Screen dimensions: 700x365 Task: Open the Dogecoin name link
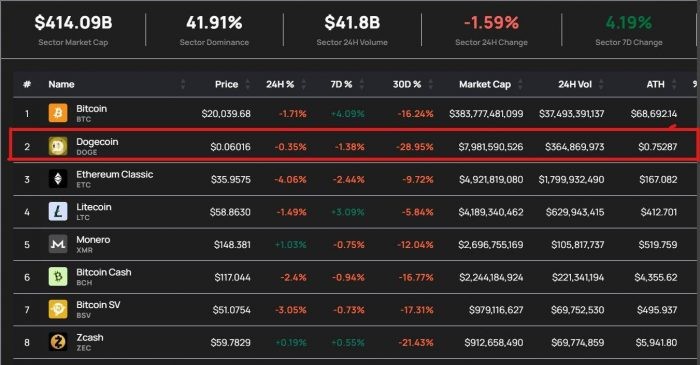[x=97, y=141]
